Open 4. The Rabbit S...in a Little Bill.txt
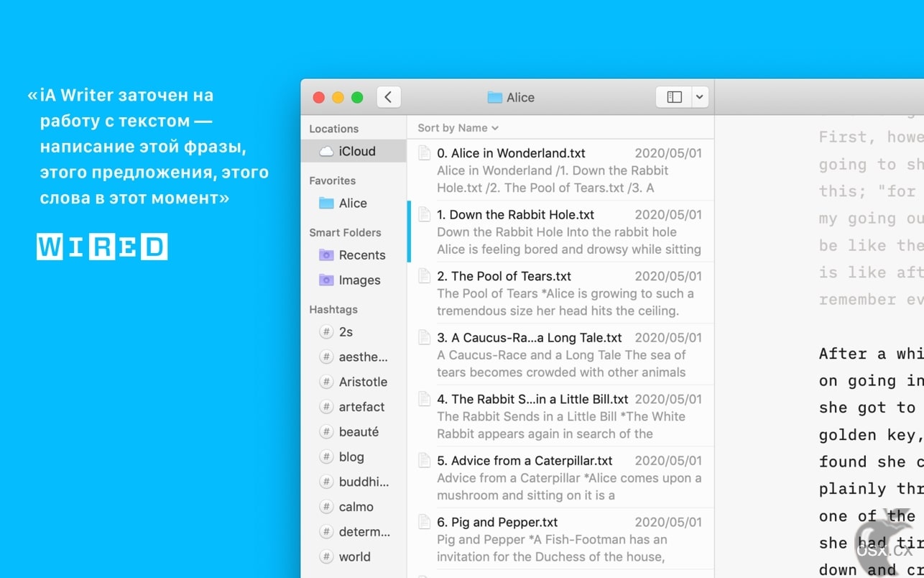 (x=560, y=416)
